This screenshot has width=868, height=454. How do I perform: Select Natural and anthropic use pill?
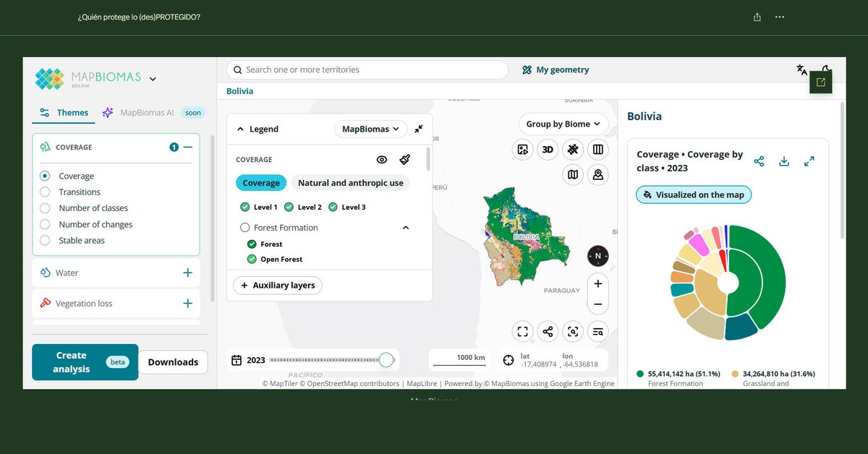[x=351, y=183]
